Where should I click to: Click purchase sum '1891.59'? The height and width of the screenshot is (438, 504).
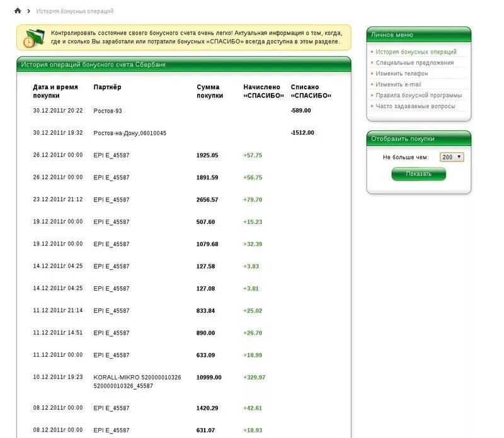point(207,177)
